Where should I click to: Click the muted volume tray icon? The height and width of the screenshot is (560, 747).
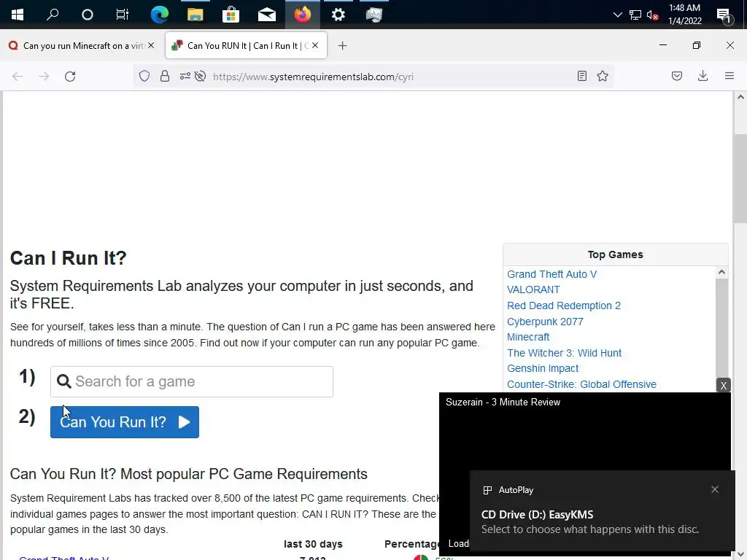pyautogui.click(x=652, y=15)
